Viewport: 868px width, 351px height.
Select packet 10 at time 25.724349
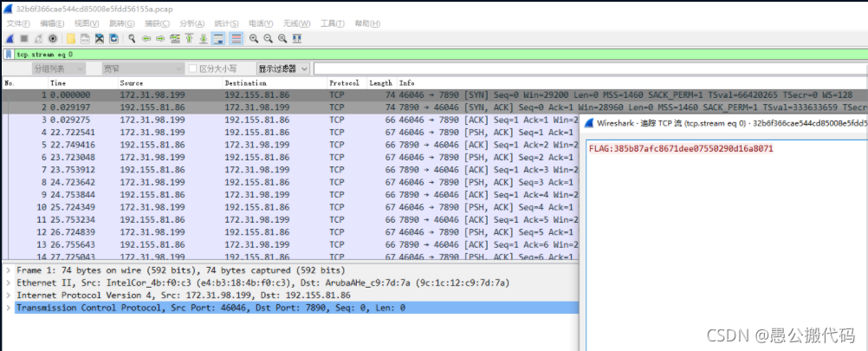pos(290,206)
